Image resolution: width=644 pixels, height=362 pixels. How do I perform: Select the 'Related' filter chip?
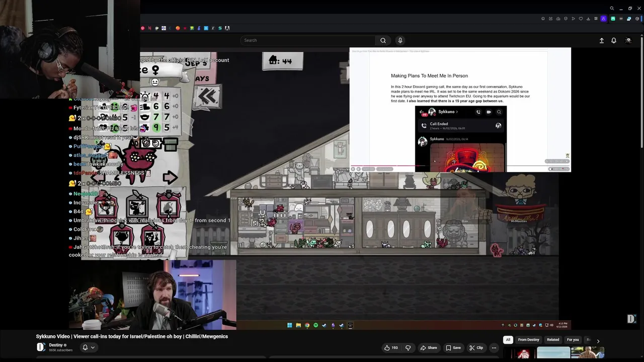[553, 339]
